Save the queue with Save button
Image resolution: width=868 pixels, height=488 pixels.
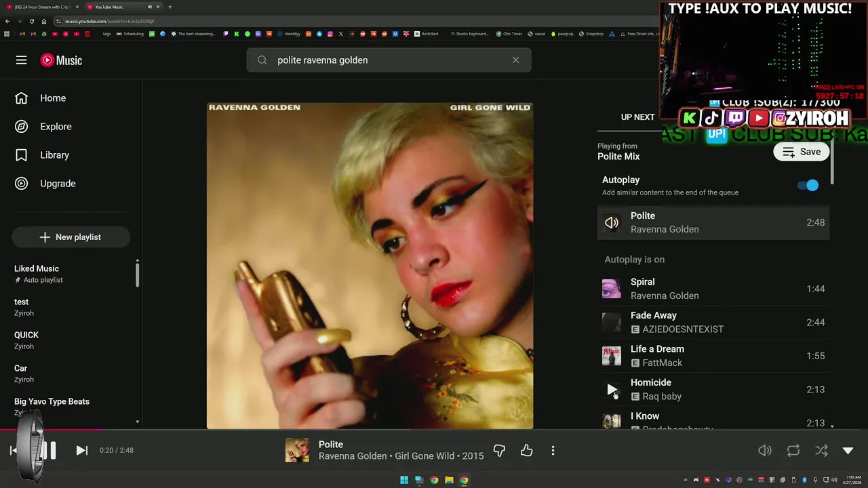(801, 152)
